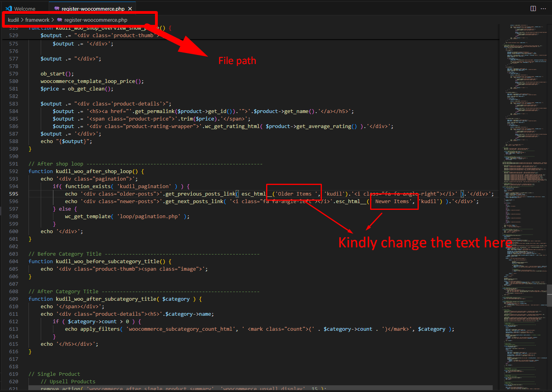Click get_next_posts_link on line 596
This screenshot has height=392, width=552.
point(194,202)
